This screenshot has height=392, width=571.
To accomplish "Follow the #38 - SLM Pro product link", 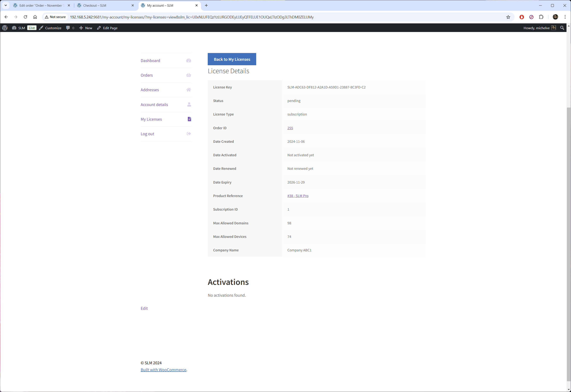I will point(298,196).
